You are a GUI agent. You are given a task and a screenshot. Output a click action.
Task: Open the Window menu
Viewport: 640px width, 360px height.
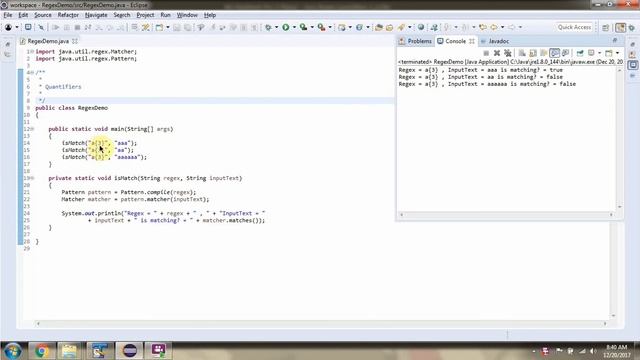187,15
